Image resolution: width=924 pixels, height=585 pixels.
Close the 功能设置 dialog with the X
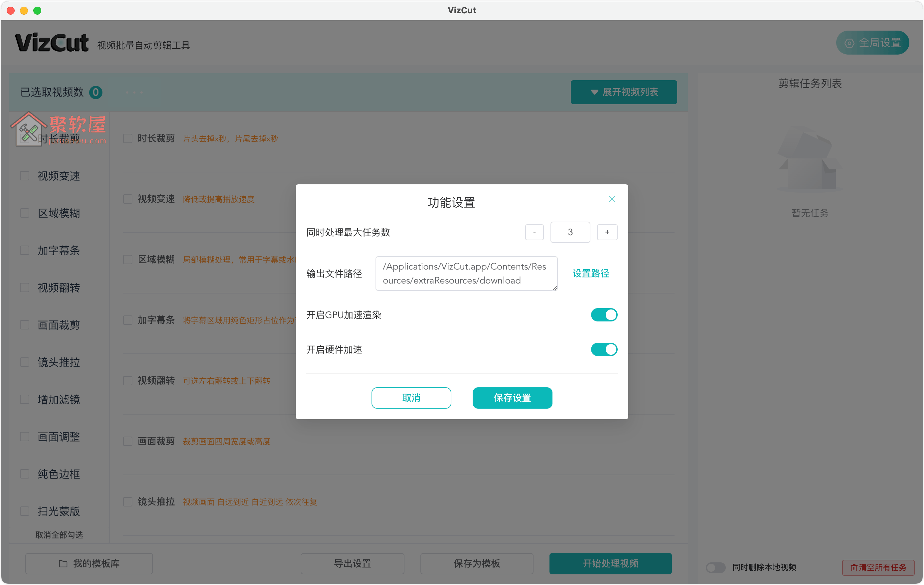(x=612, y=199)
